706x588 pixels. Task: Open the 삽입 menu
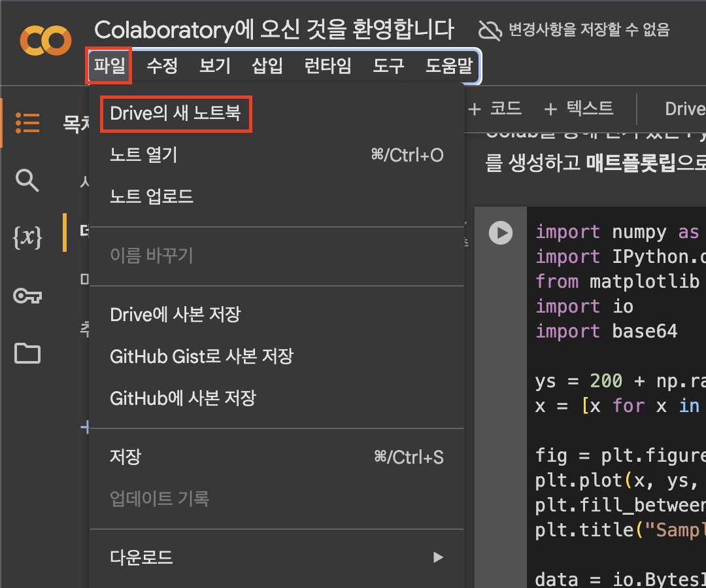coord(267,66)
